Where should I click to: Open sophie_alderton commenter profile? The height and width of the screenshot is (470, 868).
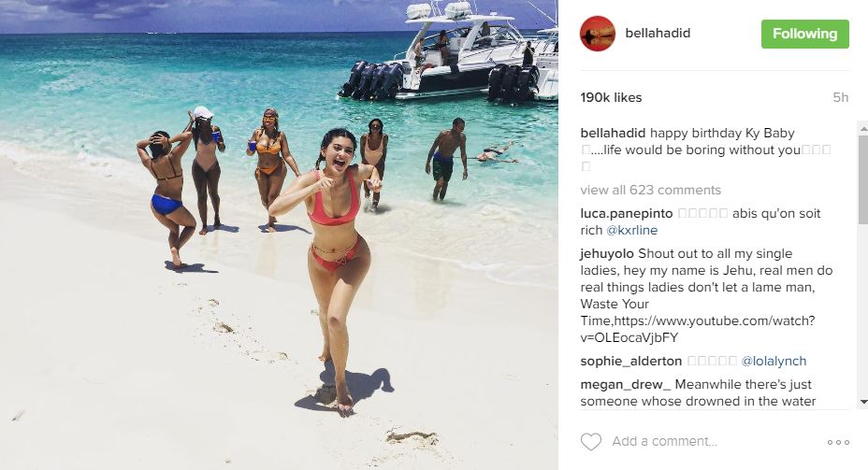click(x=630, y=361)
